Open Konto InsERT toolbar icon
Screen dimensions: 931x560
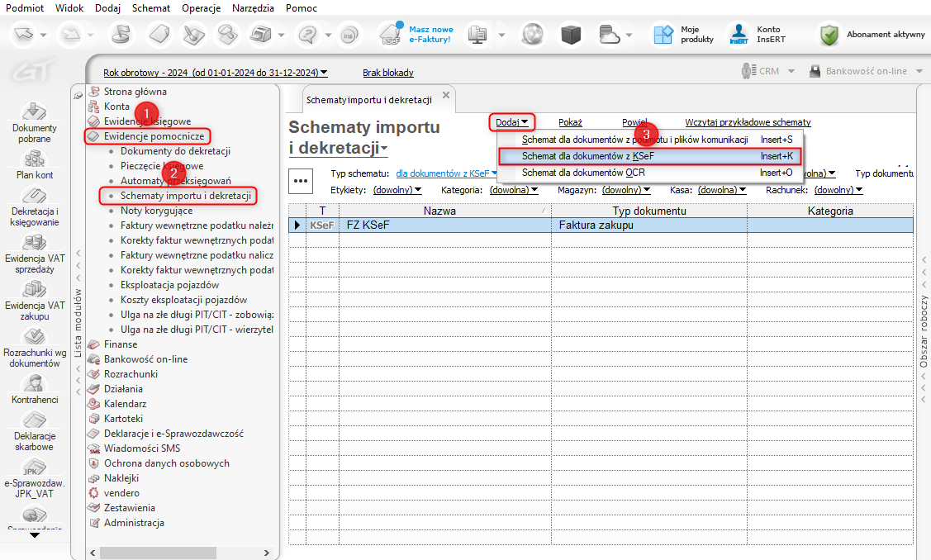pos(738,35)
